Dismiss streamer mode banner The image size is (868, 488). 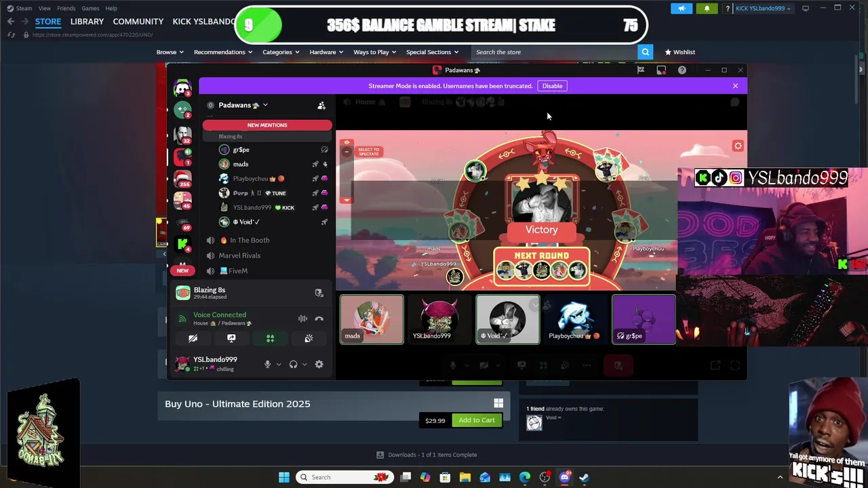(x=735, y=86)
